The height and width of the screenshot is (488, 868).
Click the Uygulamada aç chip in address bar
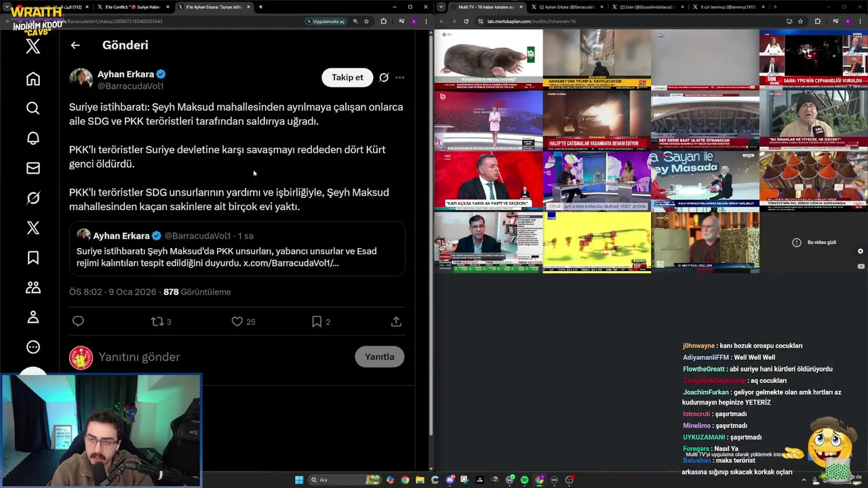[325, 21]
